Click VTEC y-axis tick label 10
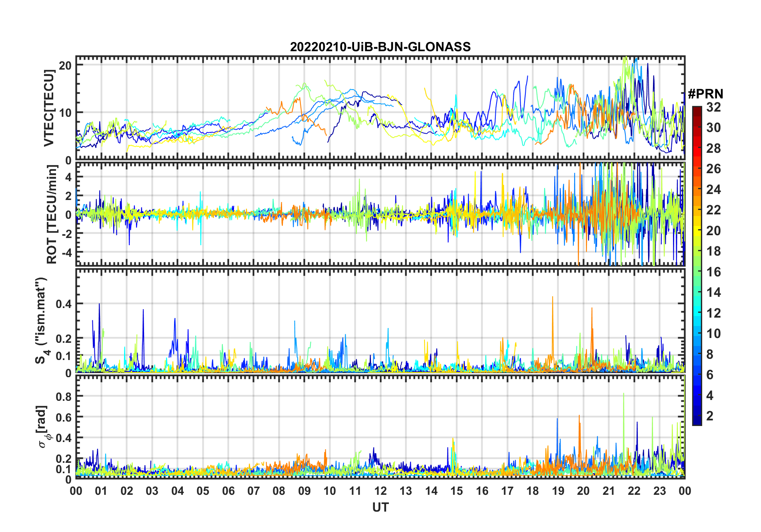 coord(65,113)
